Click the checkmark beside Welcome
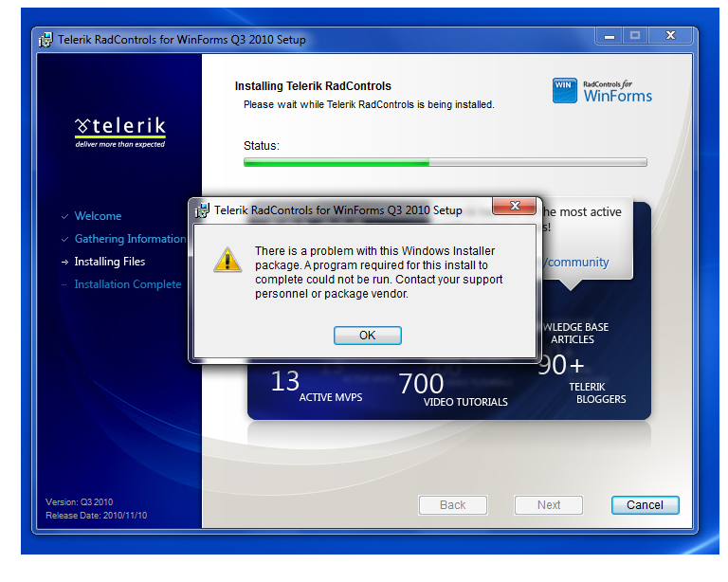Screen dimensions: 728x582 64,216
